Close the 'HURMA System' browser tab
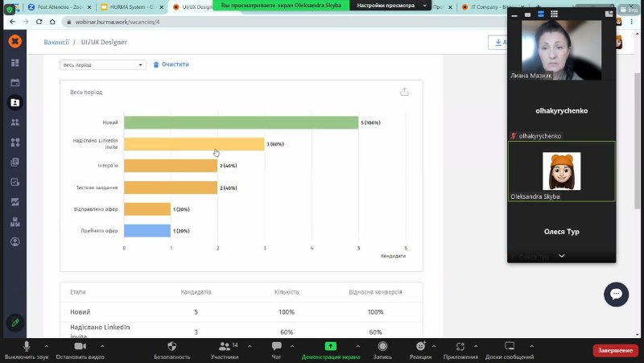 coord(162,7)
